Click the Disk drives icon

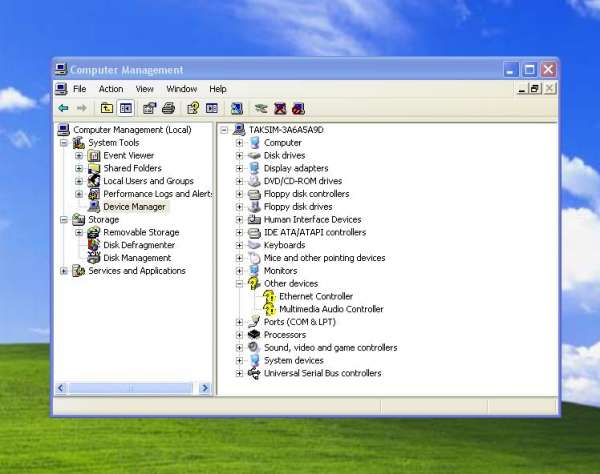click(254, 156)
